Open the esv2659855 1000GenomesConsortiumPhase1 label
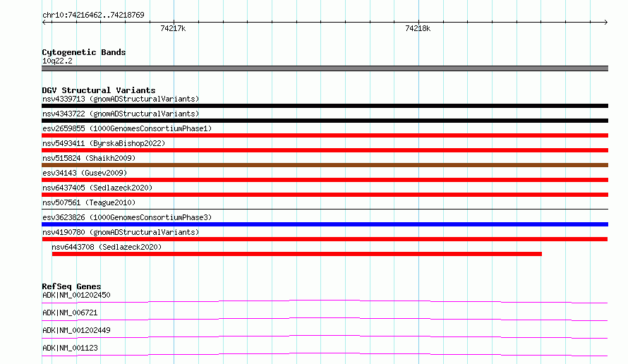Image resolution: width=628 pixels, height=364 pixels. click(127, 128)
